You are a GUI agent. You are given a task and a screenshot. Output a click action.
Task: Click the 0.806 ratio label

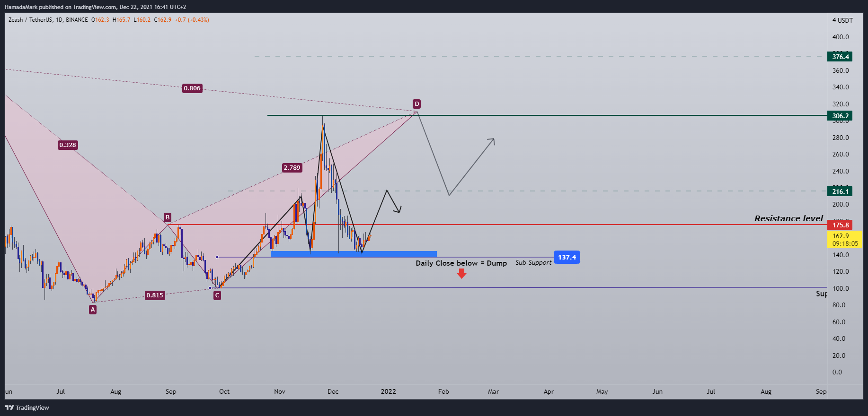192,88
